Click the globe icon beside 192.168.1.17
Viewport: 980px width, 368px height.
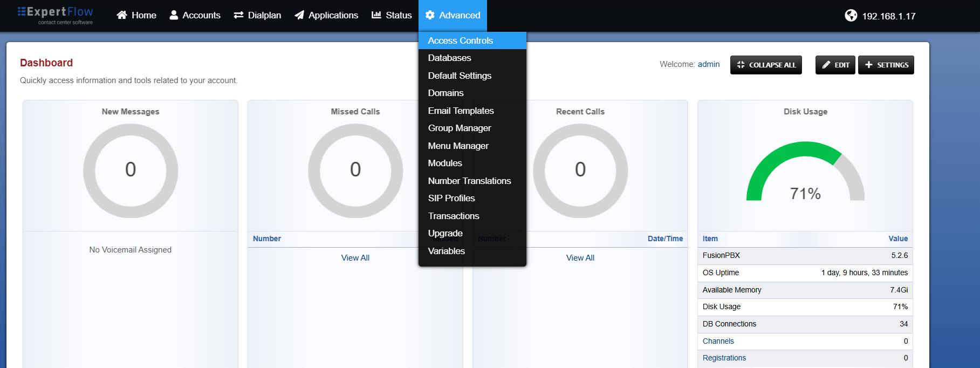tap(851, 16)
